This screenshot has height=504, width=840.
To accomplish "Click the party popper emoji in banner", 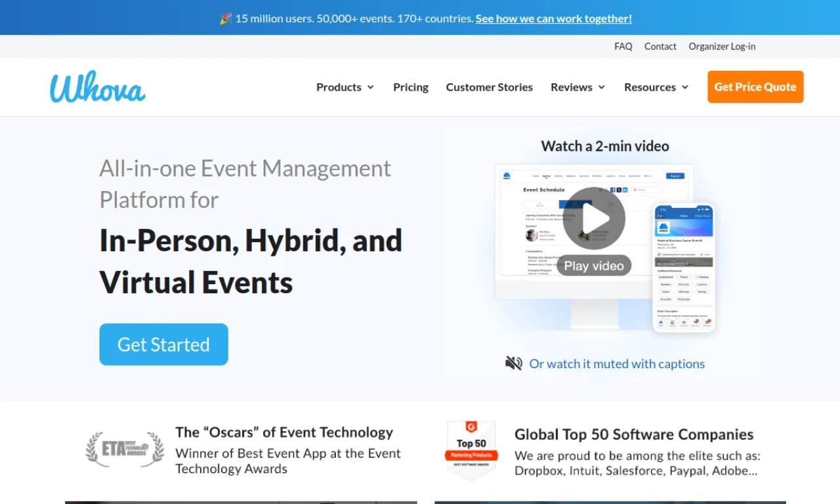I will pyautogui.click(x=226, y=18).
